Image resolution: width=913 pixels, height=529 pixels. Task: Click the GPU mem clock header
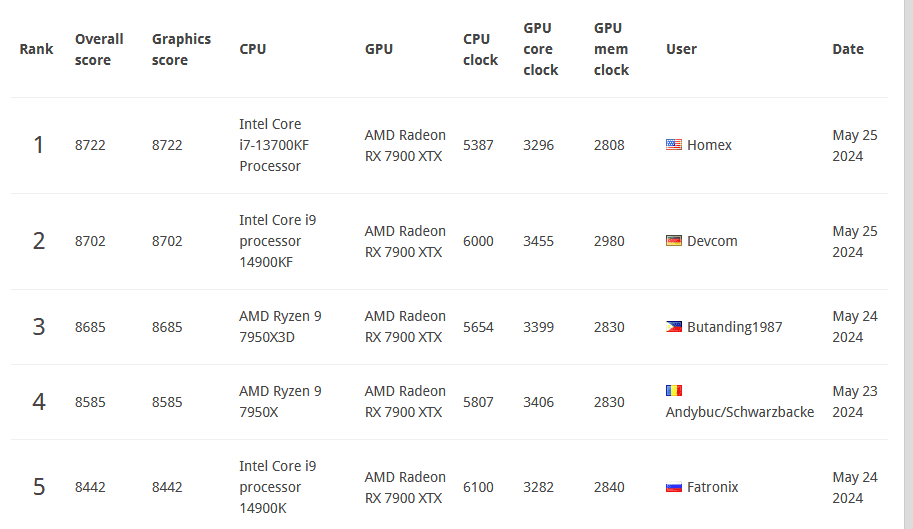(611, 49)
